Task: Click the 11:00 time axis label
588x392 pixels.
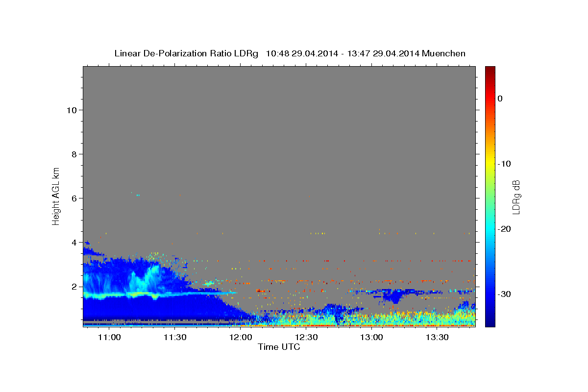Action: point(109,338)
